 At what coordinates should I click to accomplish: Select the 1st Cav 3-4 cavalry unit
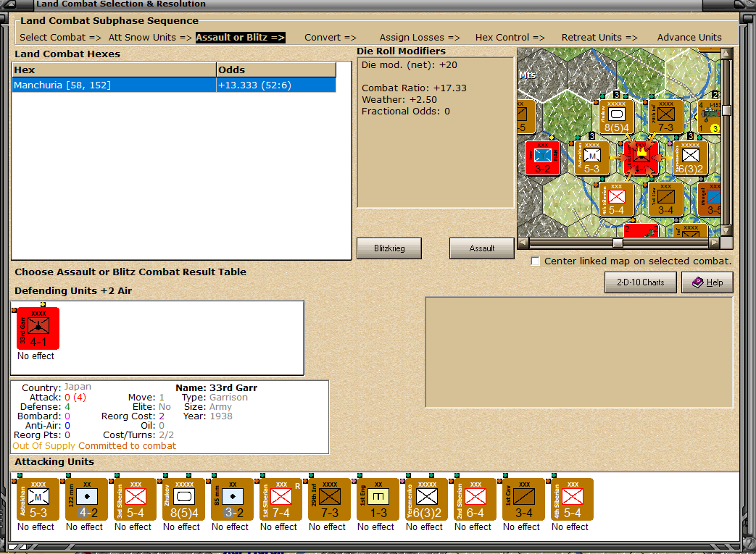(523, 499)
